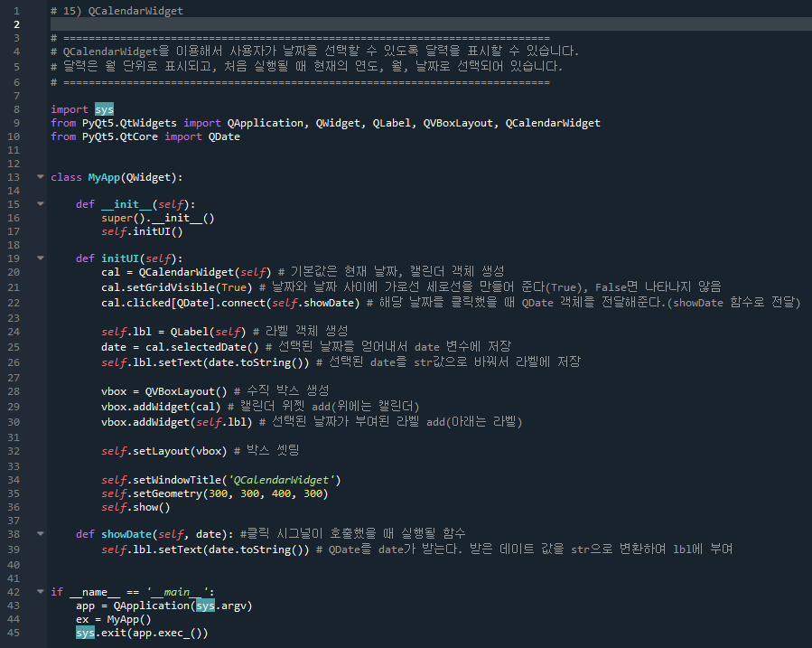Click 'super().__init__()' call

[x=158, y=218]
